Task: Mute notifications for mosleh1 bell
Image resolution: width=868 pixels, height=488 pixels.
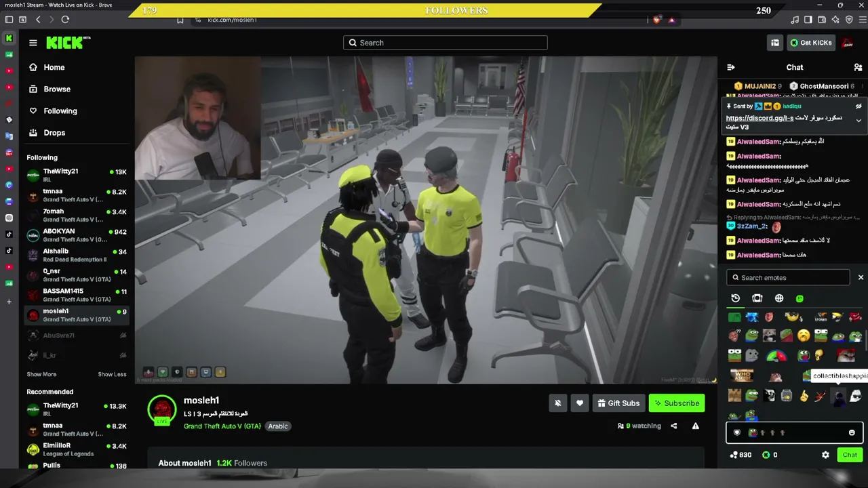Action: tap(558, 403)
